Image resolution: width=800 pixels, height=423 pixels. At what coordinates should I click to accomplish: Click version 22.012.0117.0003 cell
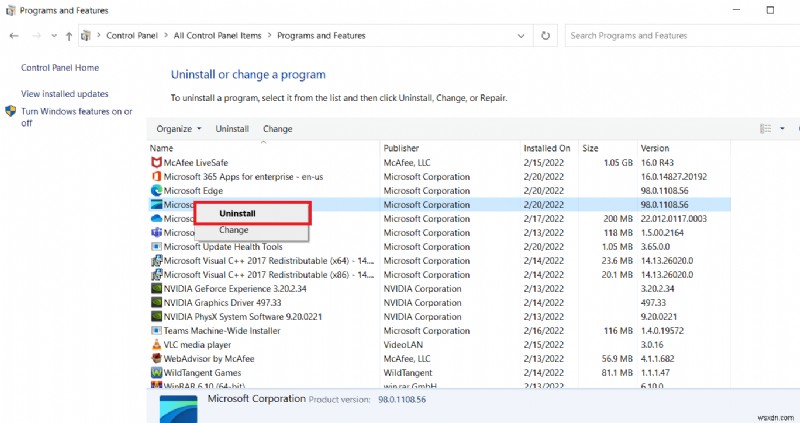(673, 218)
